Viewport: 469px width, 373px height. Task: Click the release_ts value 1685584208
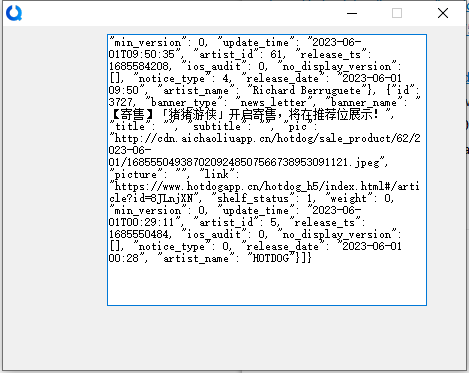139,66
